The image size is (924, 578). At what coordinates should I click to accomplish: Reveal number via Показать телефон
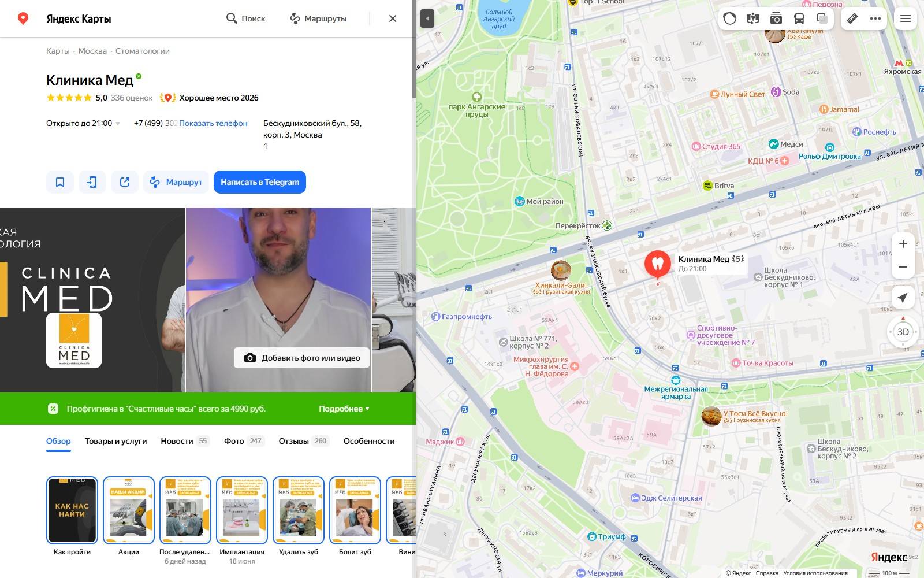click(213, 123)
